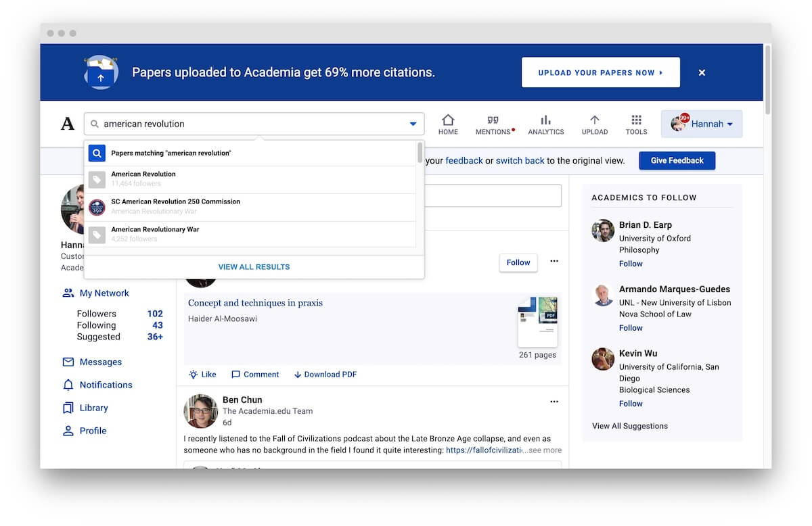This screenshot has height=526, width=812.
Task: Comment on the Concept and techniques post
Action: tap(255, 375)
